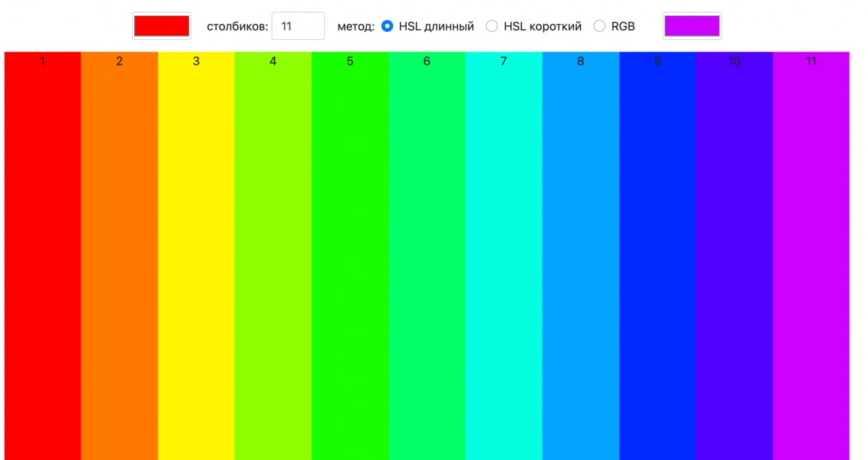Viewport: 868px width, 460px height.
Task: Select the HSL короткий method option
Action: coord(492,26)
